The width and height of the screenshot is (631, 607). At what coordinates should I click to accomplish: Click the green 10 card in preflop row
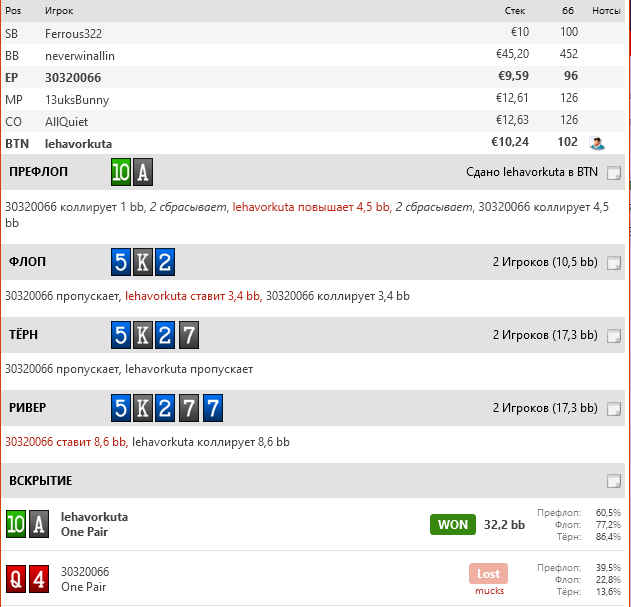(121, 172)
